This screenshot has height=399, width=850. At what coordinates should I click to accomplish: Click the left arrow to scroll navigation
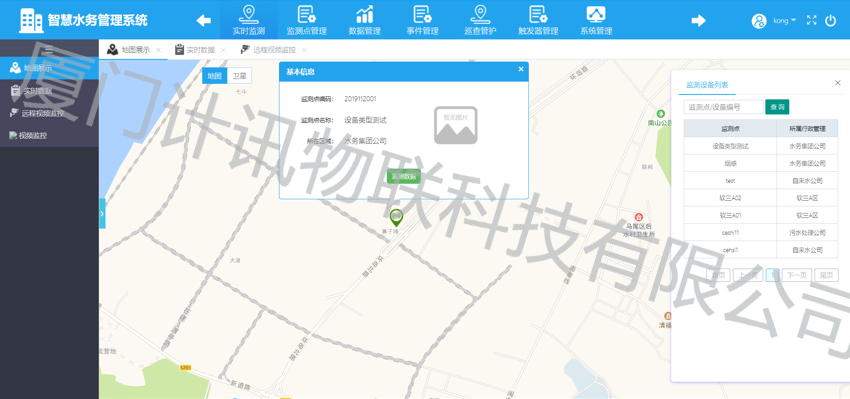coord(203,21)
